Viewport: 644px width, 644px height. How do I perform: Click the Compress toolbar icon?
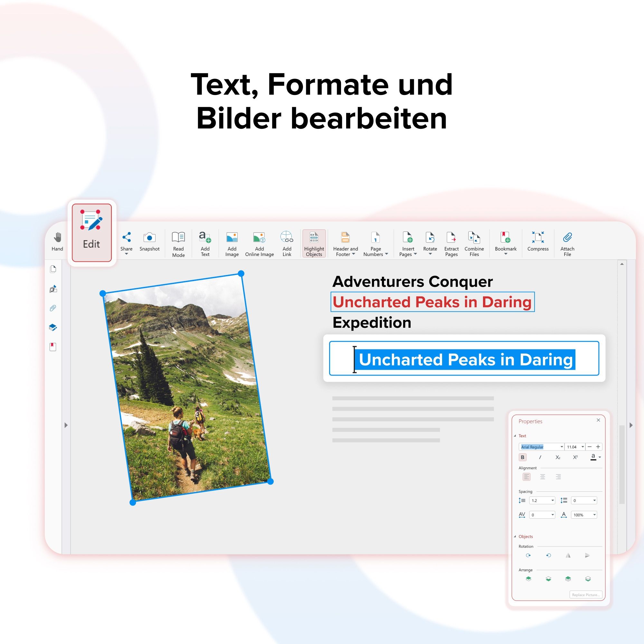(x=538, y=238)
